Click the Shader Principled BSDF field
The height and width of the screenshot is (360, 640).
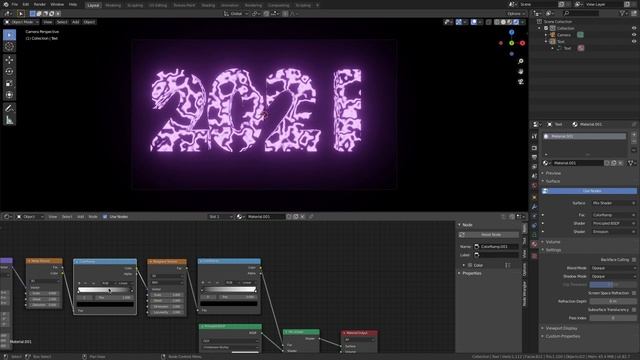[613, 223]
